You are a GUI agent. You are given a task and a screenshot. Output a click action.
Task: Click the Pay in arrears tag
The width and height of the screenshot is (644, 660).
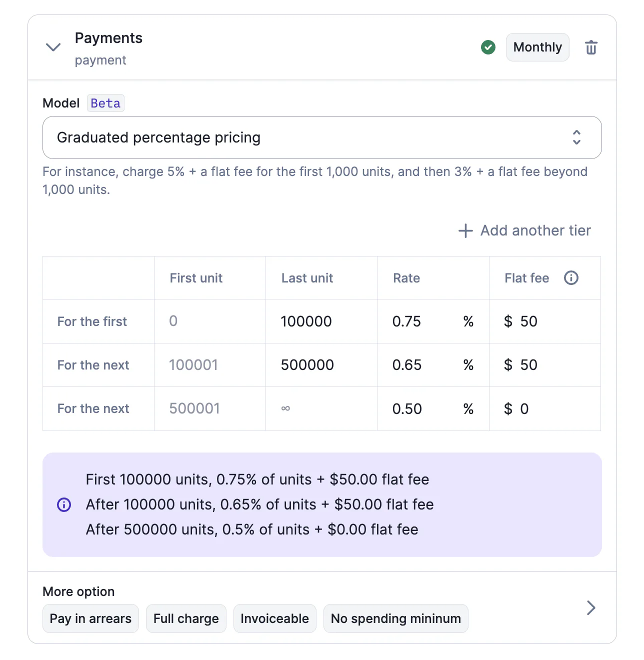pos(90,618)
